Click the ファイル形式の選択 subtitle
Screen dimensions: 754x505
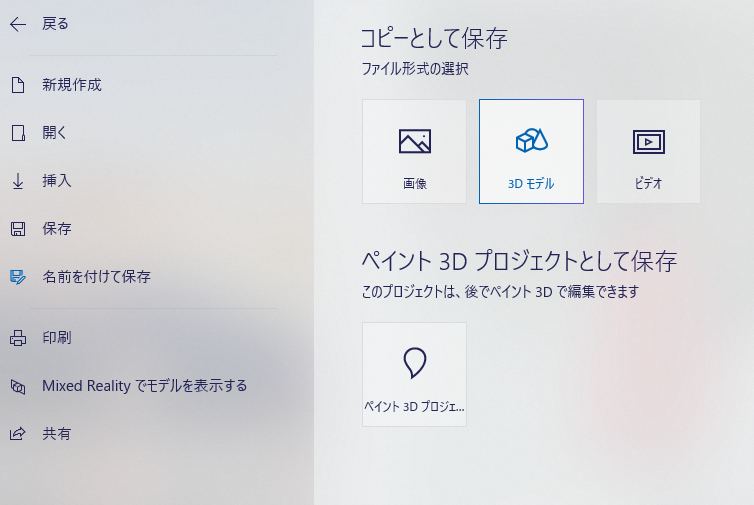click(415, 69)
